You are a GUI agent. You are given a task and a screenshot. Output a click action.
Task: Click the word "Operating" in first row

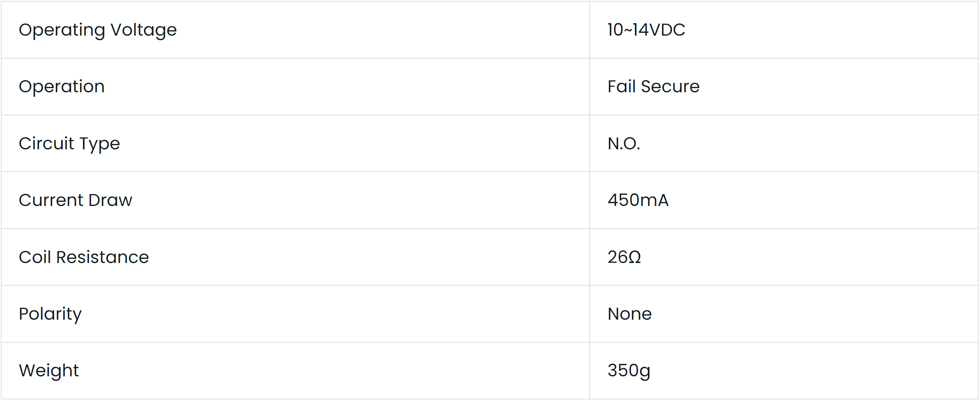tap(62, 30)
